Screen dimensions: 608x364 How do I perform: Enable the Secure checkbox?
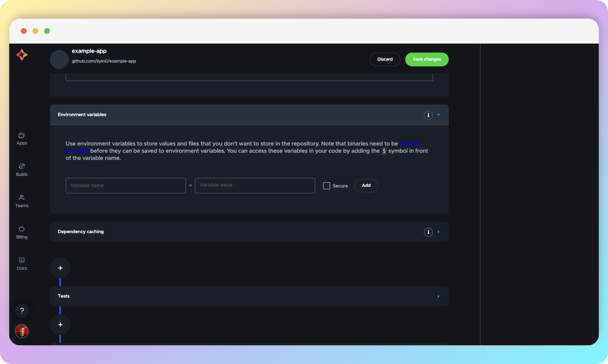pyautogui.click(x=326, y=185)
